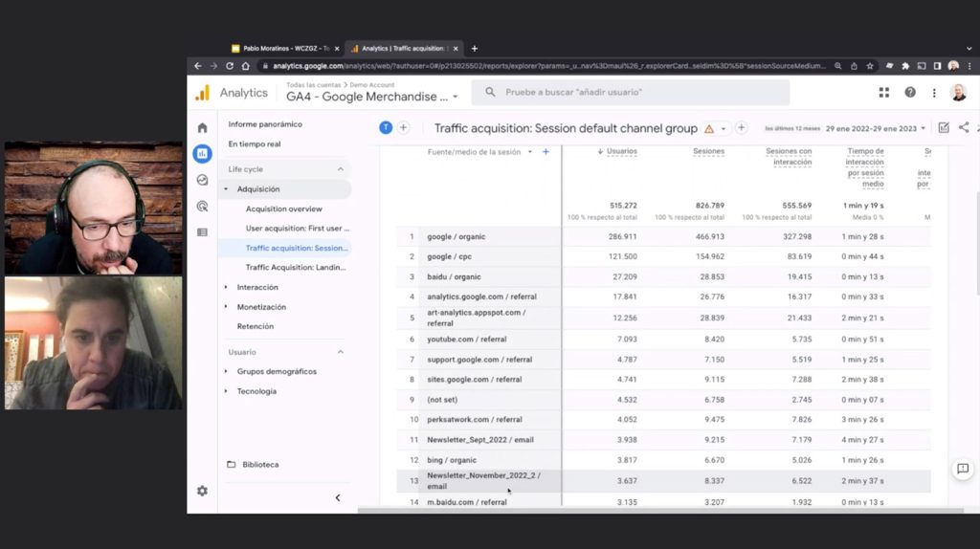Collapse the Life cycle section
The width and height of the screenshot is (980, 549).
tap(340, 169)
